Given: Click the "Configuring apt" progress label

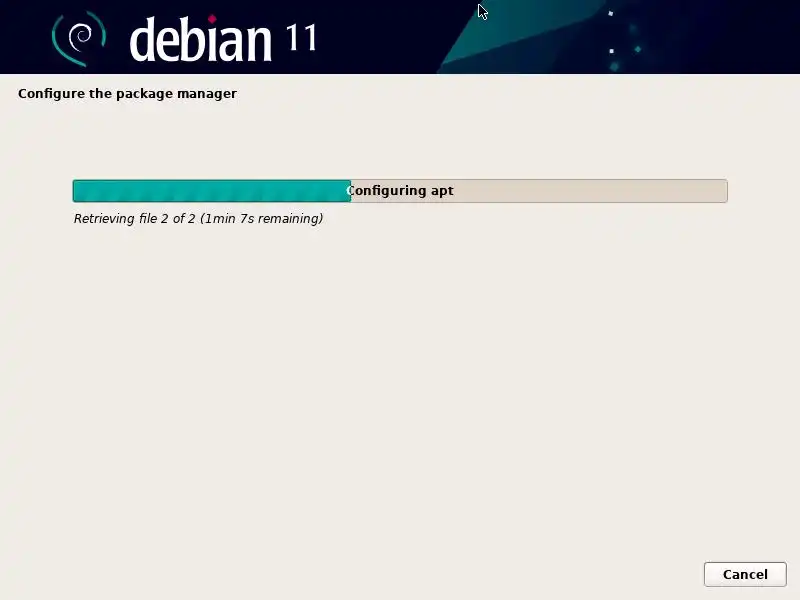Looking at the screenshot, I should point(400,191).
